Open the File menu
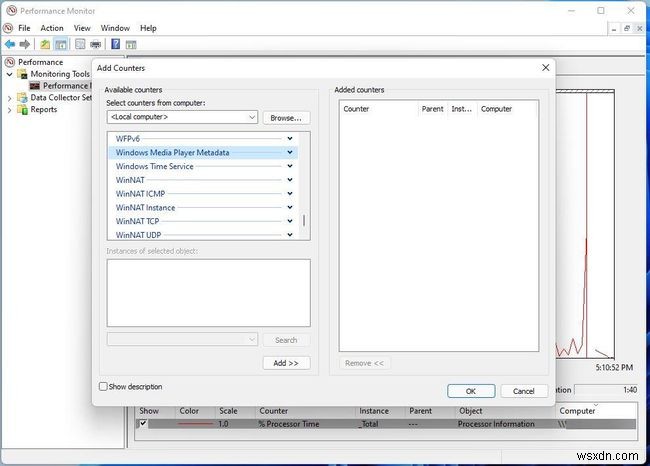Viewport: 650px width, 466px height. click(24, 28)
